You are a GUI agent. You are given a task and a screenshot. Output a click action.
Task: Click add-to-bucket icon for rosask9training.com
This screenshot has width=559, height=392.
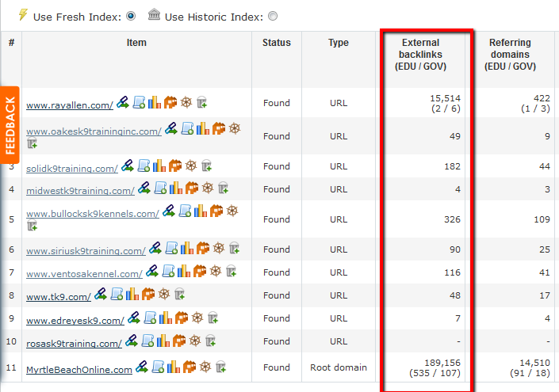pos(210,341)
